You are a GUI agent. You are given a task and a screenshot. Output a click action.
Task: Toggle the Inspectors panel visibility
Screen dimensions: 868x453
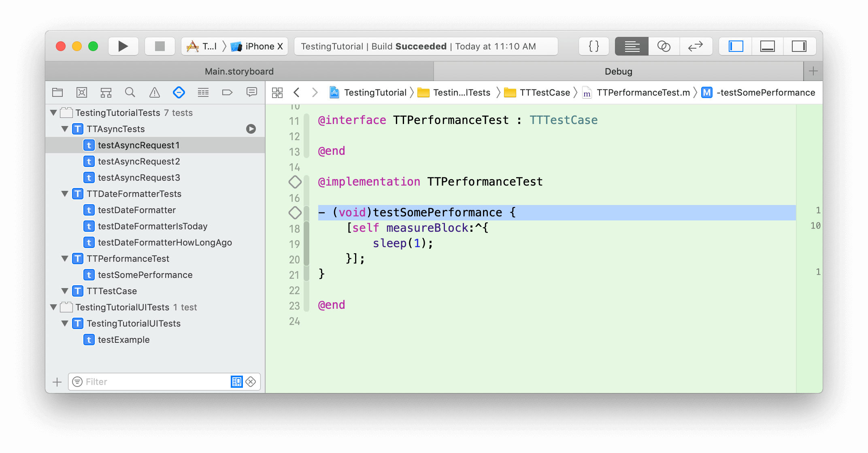pyautogui.click(x=799, y=46)
